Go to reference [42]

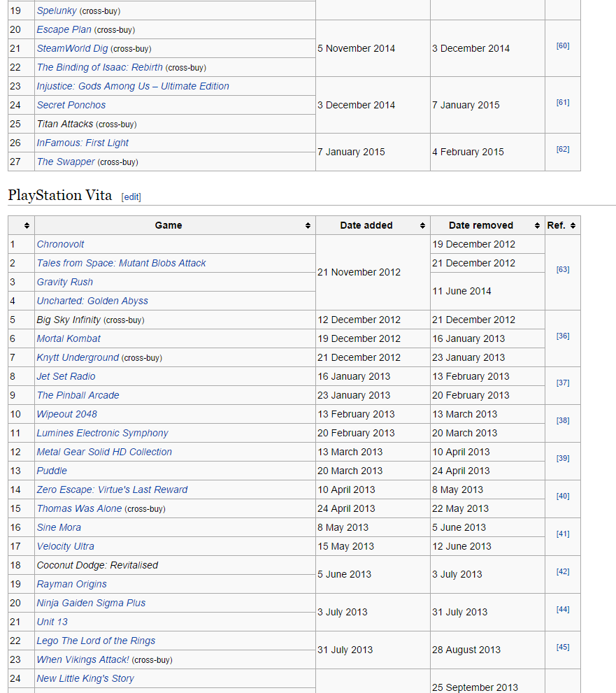(x=563, y=571)
